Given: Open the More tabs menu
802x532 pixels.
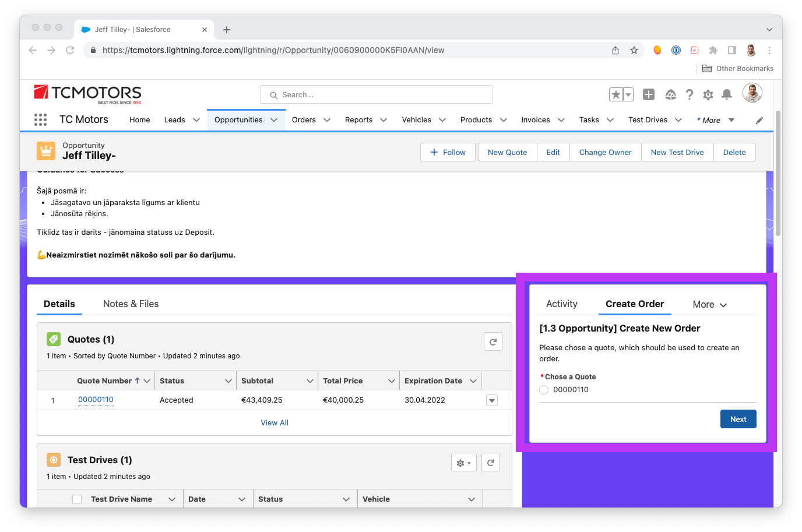Looking at the screenshot, I should pos(710,304).
